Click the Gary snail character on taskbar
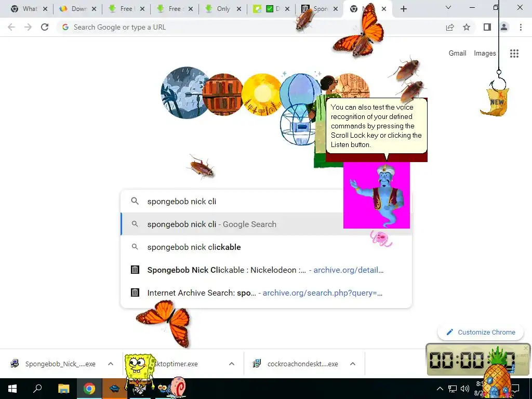The image size is (532, 399). pos(172,387)
